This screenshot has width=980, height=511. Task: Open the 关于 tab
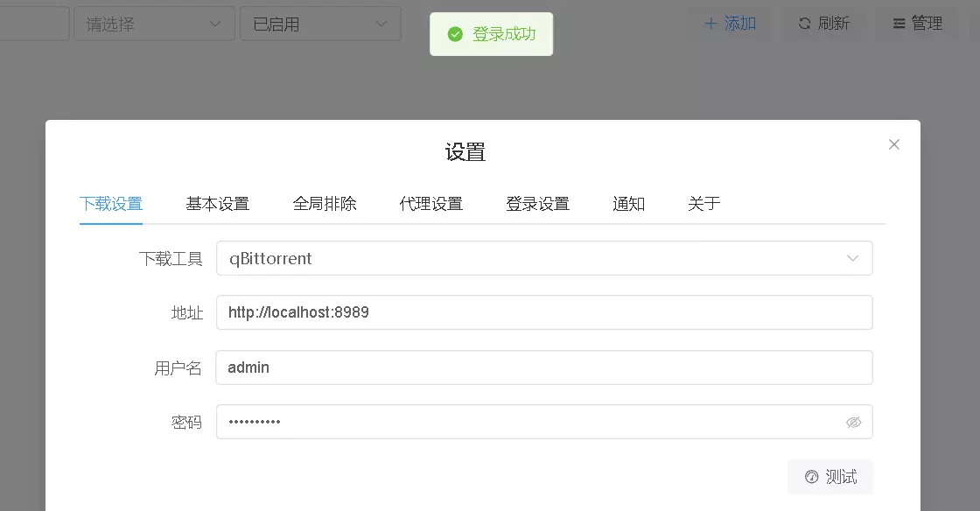click(703, 204)
